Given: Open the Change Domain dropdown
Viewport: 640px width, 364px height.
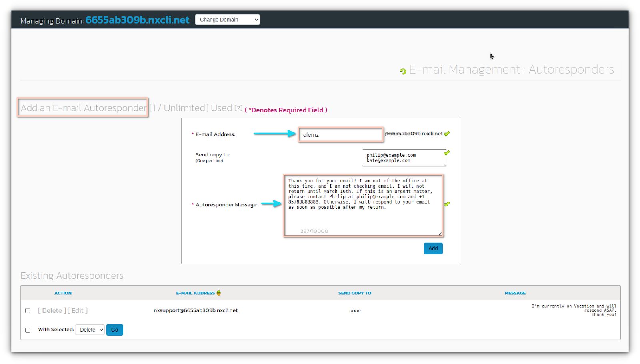Looking at the screenshot, I should 227,20.
